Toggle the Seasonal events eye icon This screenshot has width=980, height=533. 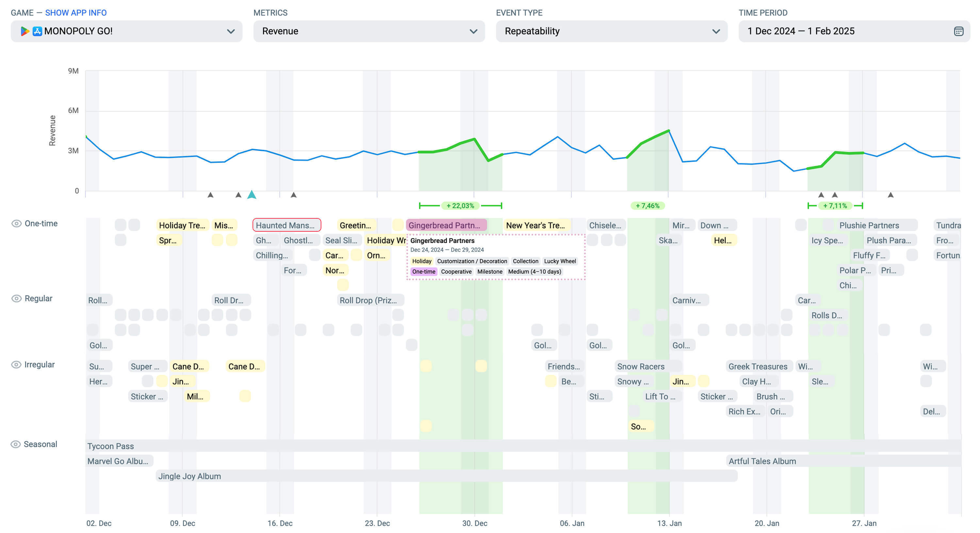tap(16, 444)
